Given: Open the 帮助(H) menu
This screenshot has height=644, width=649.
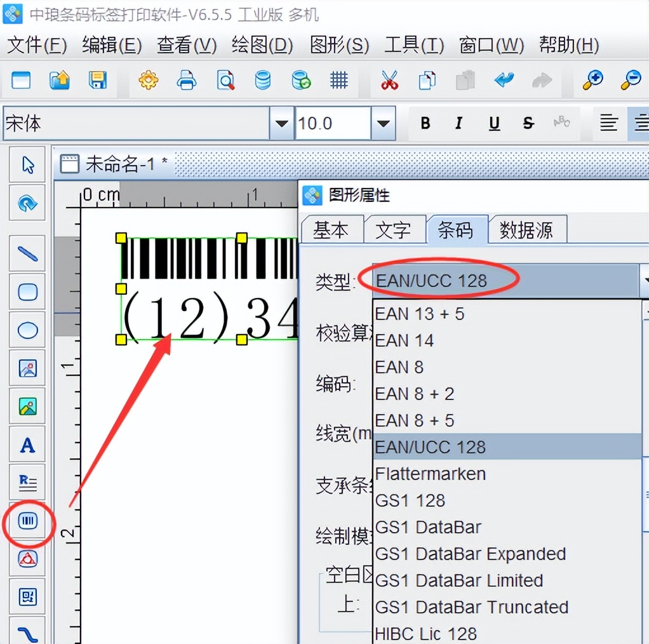Looking at the screenshot, I should coord(569,44).
